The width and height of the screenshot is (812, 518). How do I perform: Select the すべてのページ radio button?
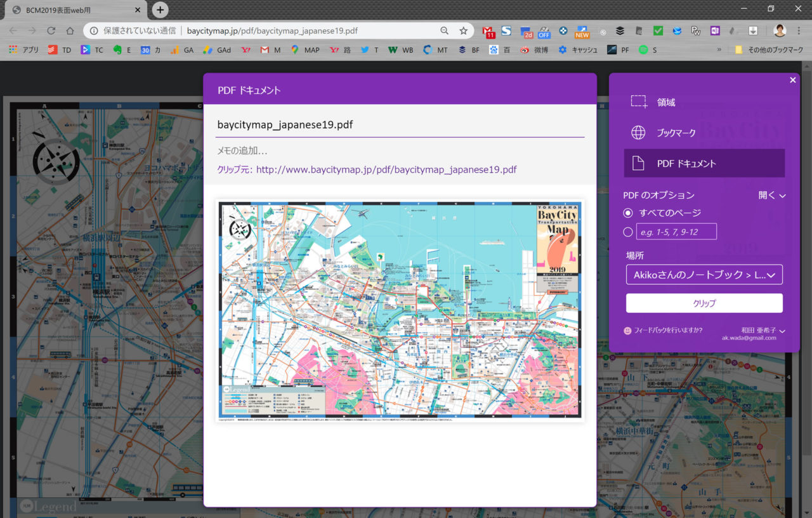pyautogui.click(x=628, y=213)
